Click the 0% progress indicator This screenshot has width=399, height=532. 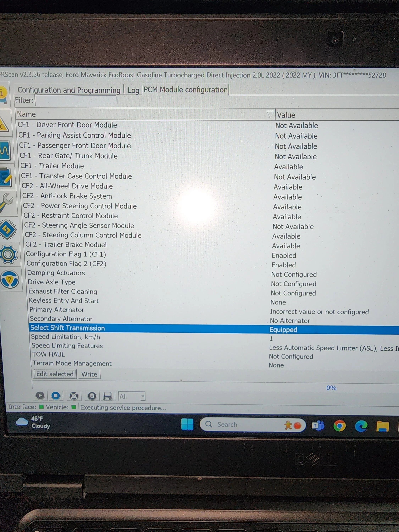(331, 388)
